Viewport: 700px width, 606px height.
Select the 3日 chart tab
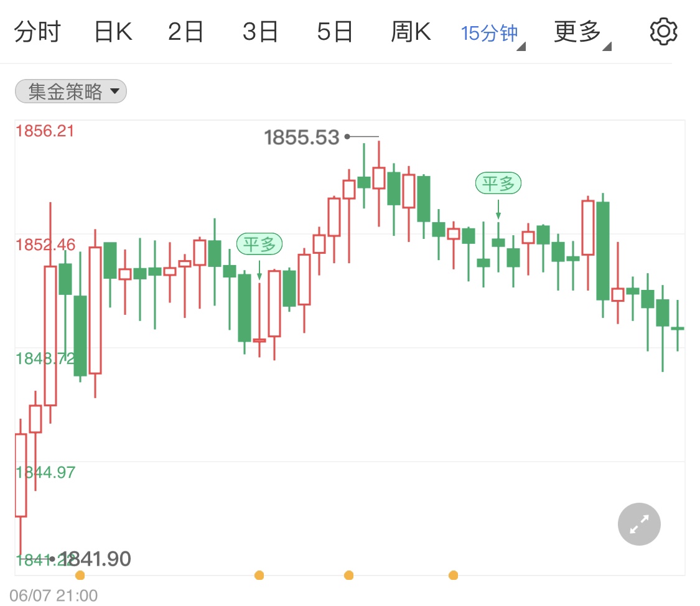260,32
